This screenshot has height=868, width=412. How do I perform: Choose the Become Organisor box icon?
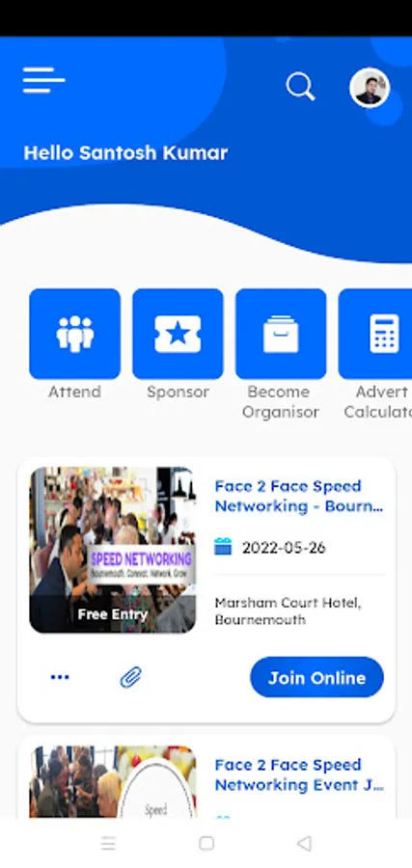tap(281, 334)
